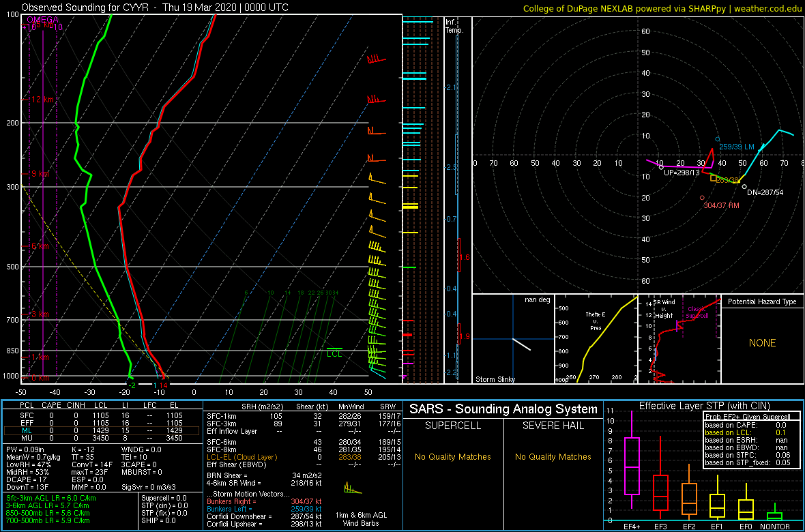Screen dimensions: 805x532
Task: Click the based on LCL: probability line
Action: coord(746,433)
